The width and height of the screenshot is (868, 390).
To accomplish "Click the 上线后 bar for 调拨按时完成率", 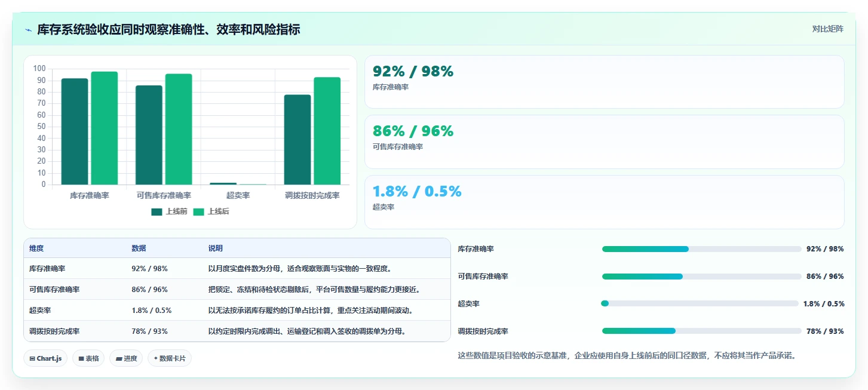I will [327, 131].
